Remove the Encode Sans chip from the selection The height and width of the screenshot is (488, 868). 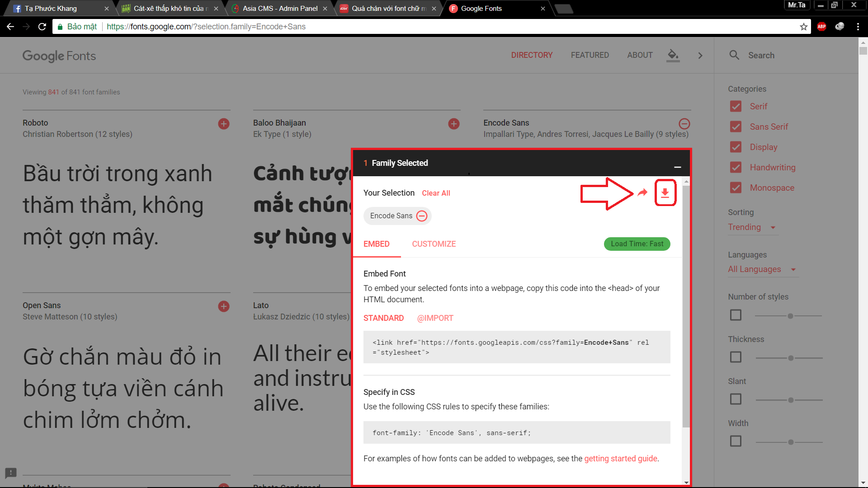click(x=422, y=216)
